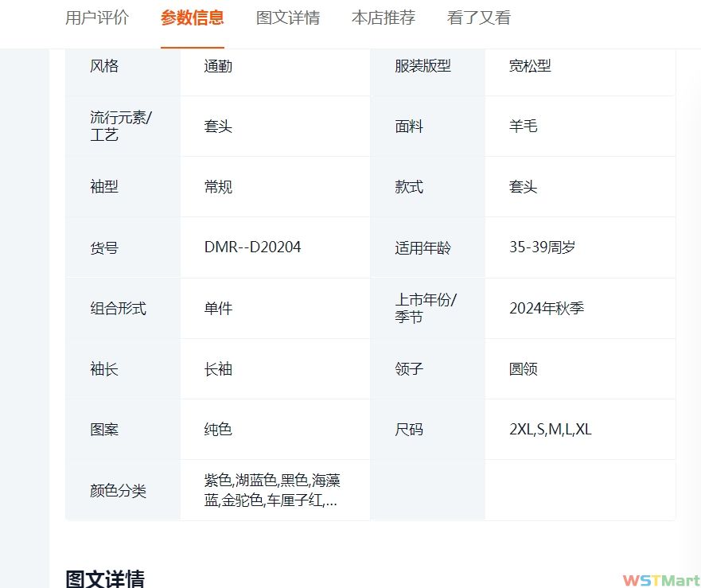The image size is (701, 588).
Task: Click the 长袖 sleeve length value
Action: 218,369
